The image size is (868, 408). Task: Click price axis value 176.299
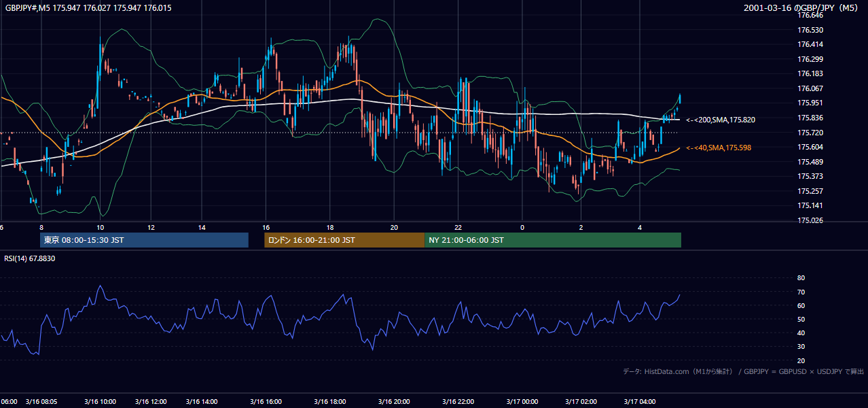810,59
